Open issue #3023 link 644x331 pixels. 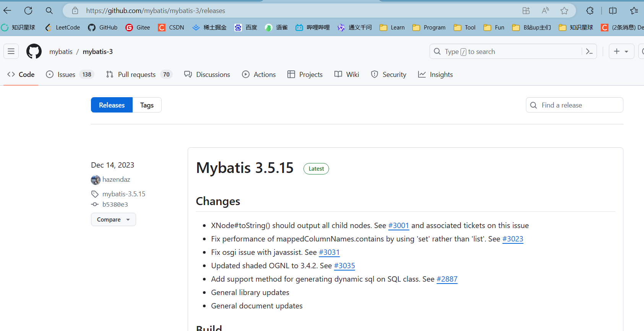[x=513, y=239]
